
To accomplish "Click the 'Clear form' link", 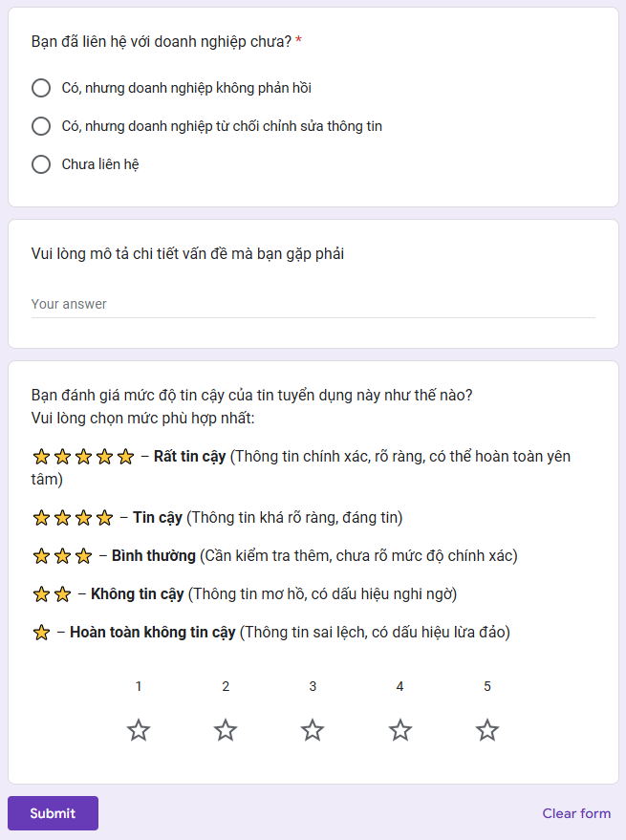I will click(576, 813).
